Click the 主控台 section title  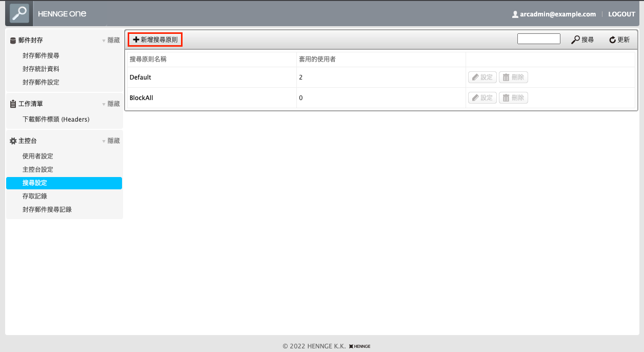coord(28,141)
